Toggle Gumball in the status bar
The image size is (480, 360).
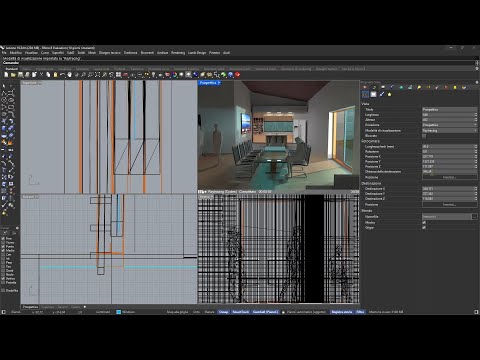pyautogui.click(x=265, y=312)
